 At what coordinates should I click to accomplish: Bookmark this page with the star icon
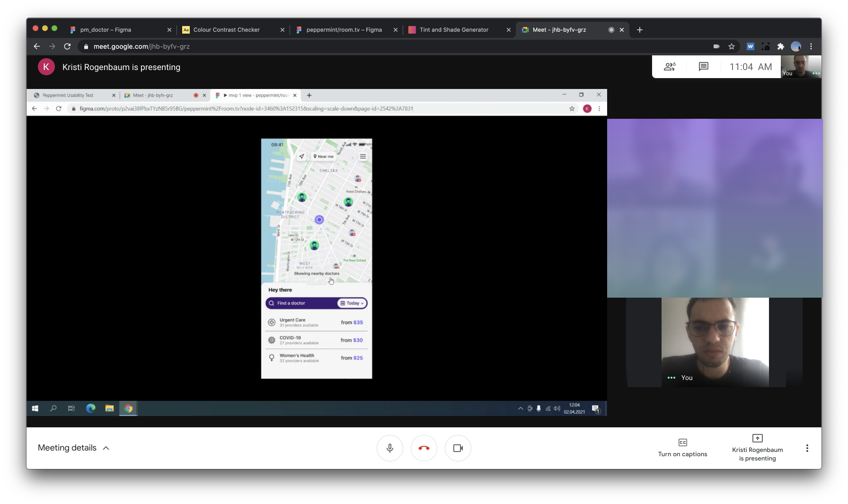(x=732, y=46)
